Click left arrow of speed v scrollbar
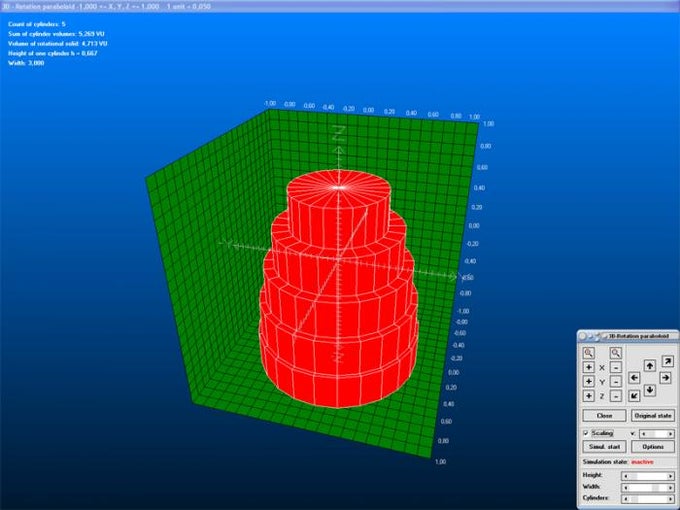The image size is (680, 510). [x=644, y=433]
